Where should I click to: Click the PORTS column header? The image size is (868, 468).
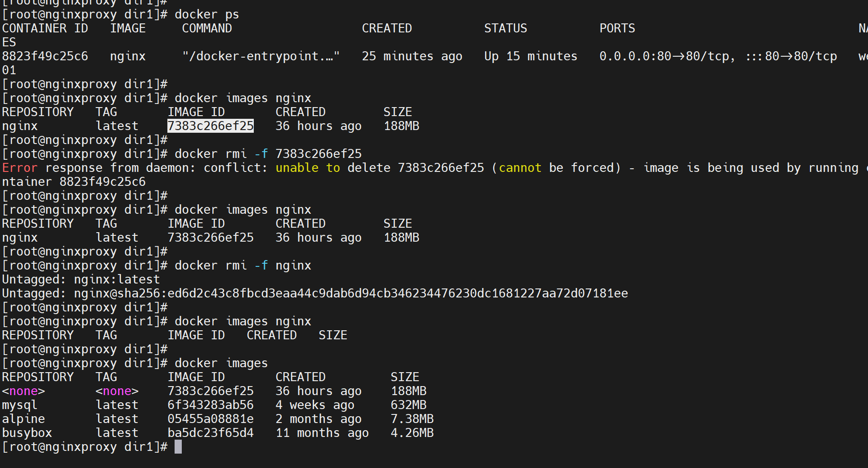pyautogui.click(x=617, y=28)
